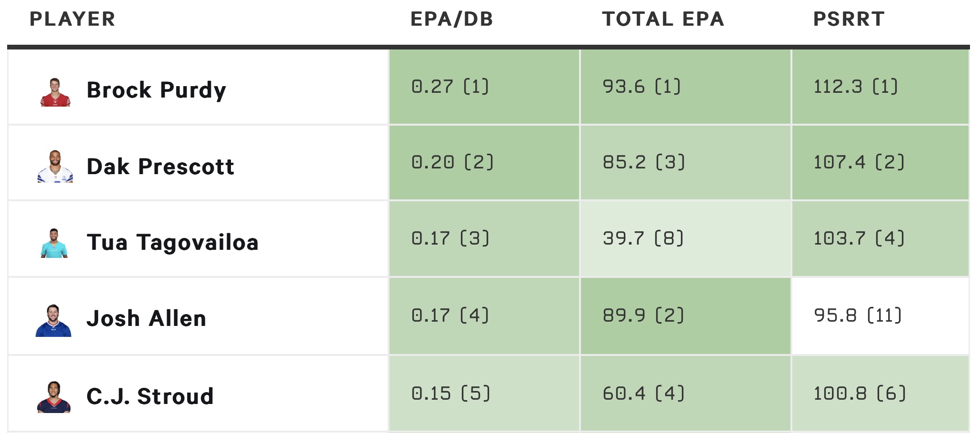This screenshot has width=980, height=433.
Task: Select Tagovailoa's 39.7 Total EPA cell
Action: click(686, 238)
